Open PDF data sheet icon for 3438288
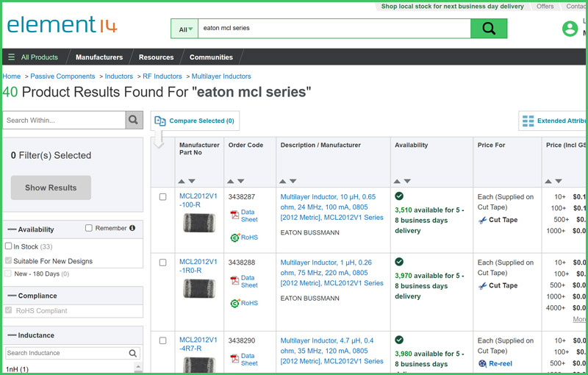This screenshot has width=588, height=375. (x=234, y=281)
